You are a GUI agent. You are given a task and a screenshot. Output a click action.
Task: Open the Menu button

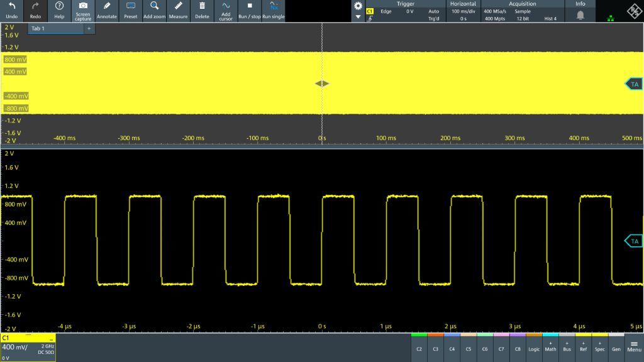(x=634, y=347)
